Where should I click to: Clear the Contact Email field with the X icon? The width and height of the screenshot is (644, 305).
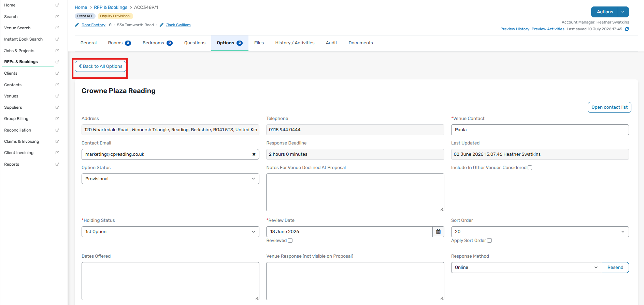point(254,154)
